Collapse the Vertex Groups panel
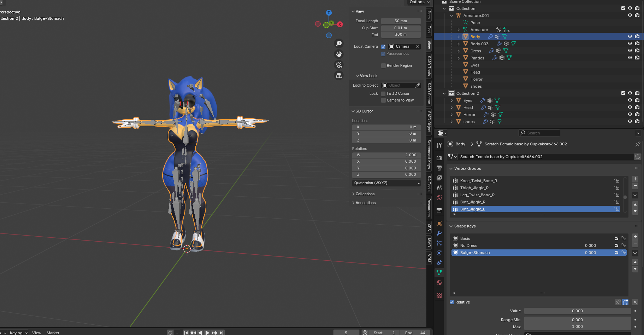This screenshot has width=644, height=335. [x=451, y=168]
